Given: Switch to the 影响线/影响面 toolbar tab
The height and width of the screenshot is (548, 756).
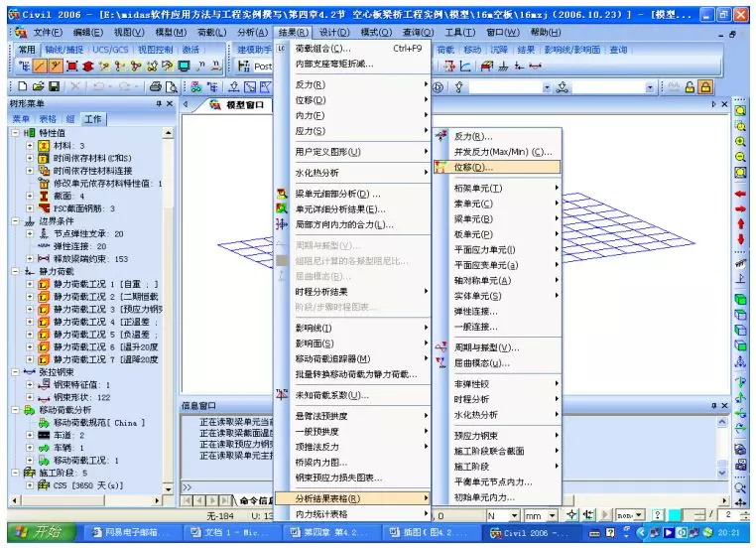Looking at the screenshot, I should click(572, 50).
